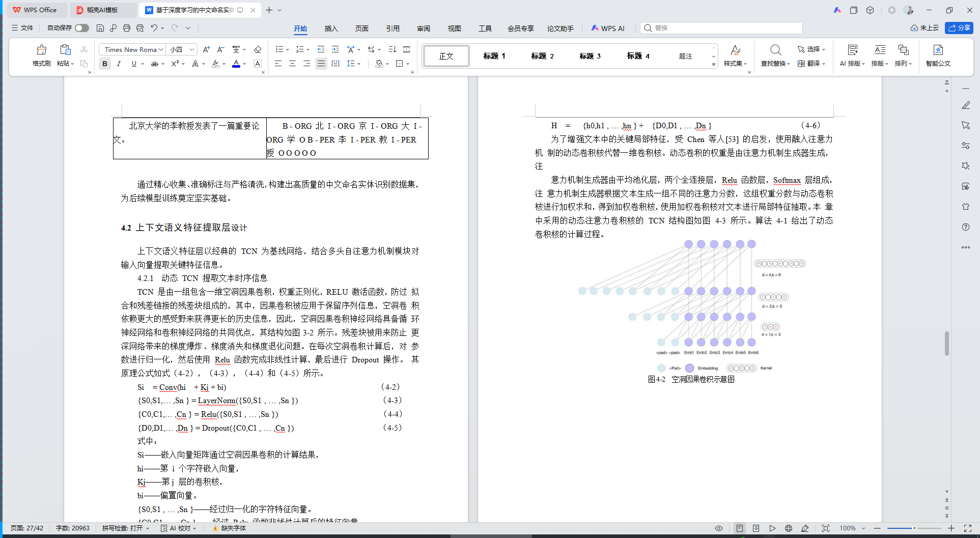This screenshot has height=538, width=980.
Task: Switch to the View (视图) tab
Action: [454, 29]
